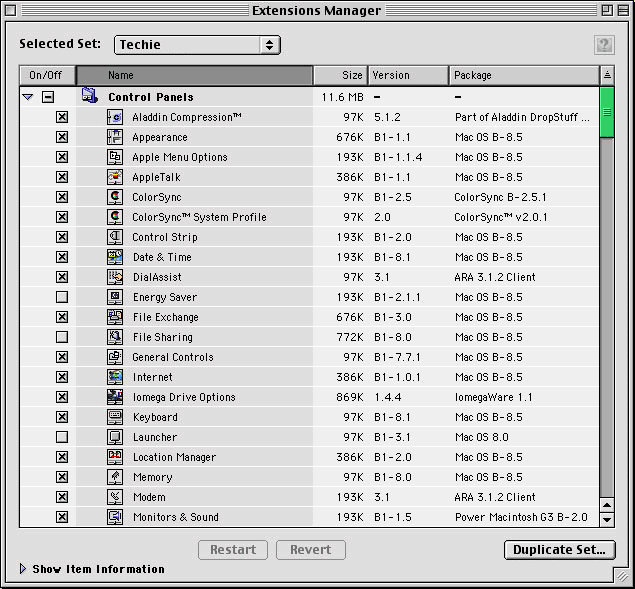Click the Duplicate Set button
Viewport: 635px width, 589px height.
560,550
